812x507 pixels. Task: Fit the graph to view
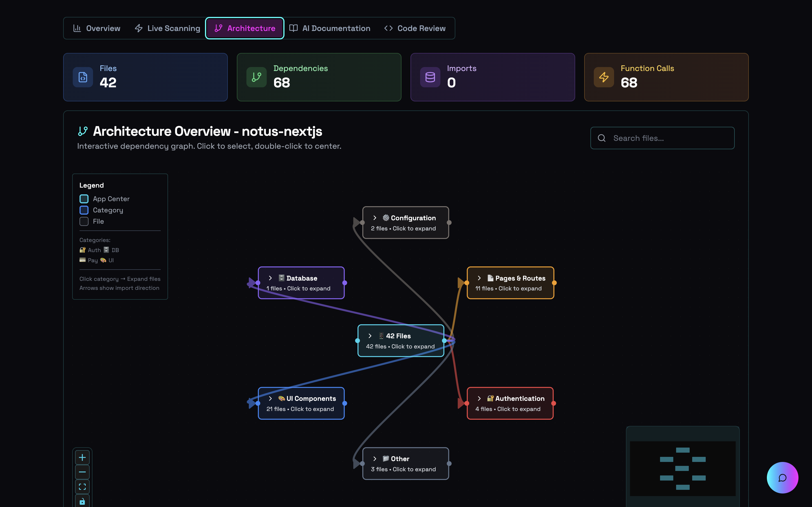pos(83,486)
